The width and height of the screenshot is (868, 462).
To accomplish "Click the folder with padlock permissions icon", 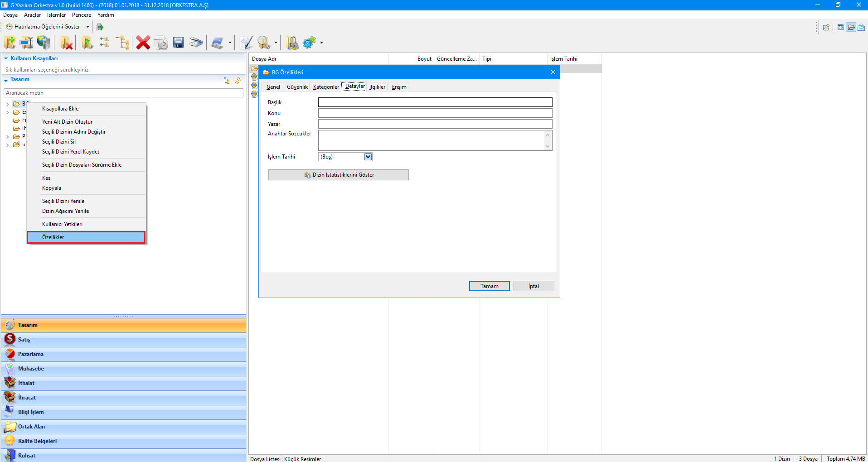I will click(x=292, y=43).
